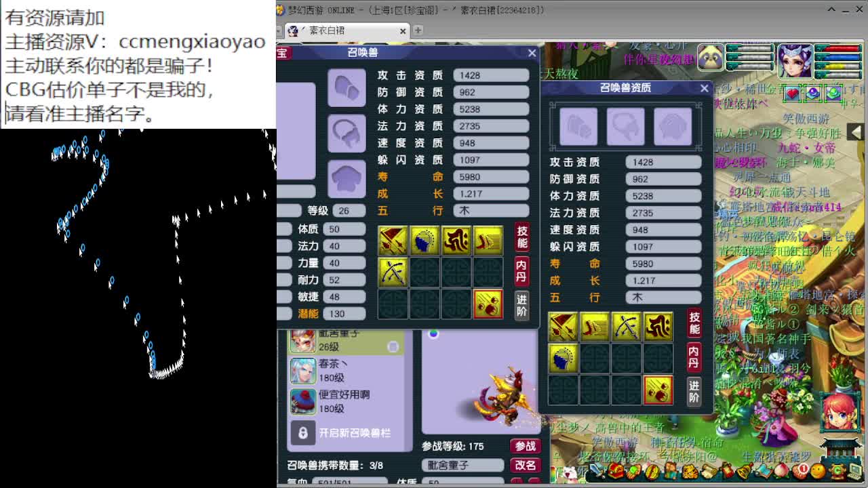Screen dimensions: 868x488
Task: Click the 开启新召唤兽栏 label
Action: coord(355,432)
